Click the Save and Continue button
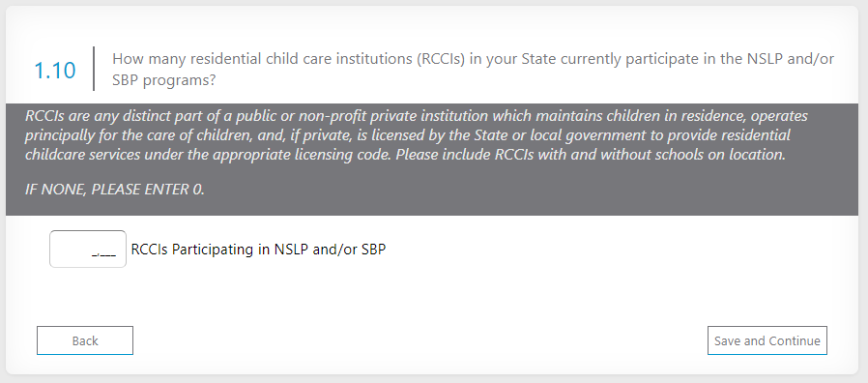868x383 pixels. 767,340
